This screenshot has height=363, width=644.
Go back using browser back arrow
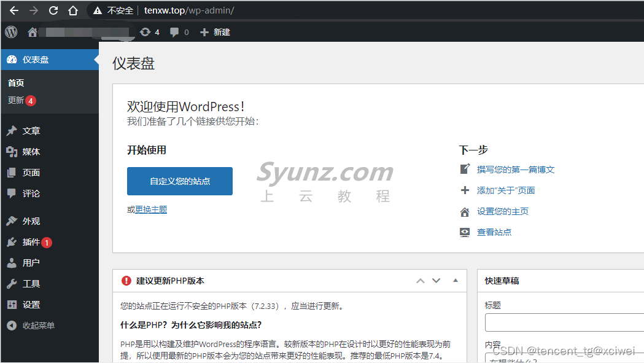[14, 10]
